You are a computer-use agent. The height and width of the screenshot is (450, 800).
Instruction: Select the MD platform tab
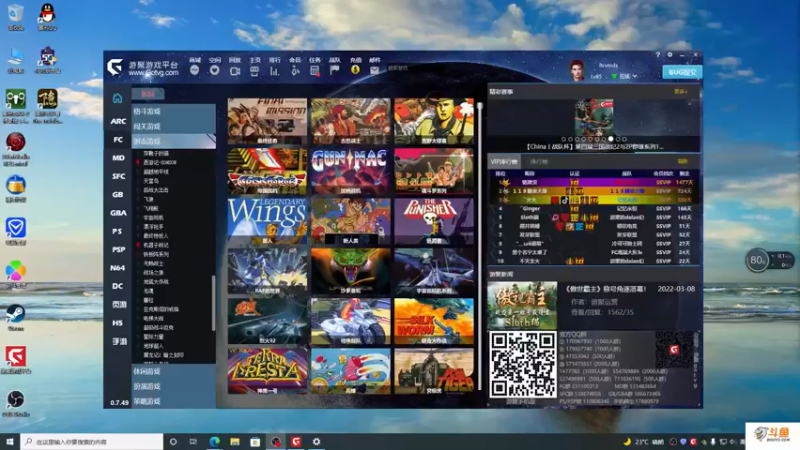pos(118,158)
